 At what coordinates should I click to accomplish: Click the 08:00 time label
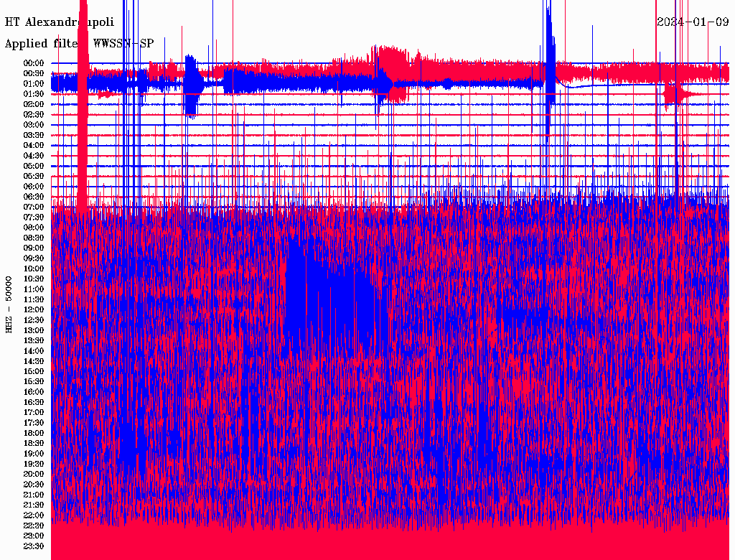click(34, 228)
